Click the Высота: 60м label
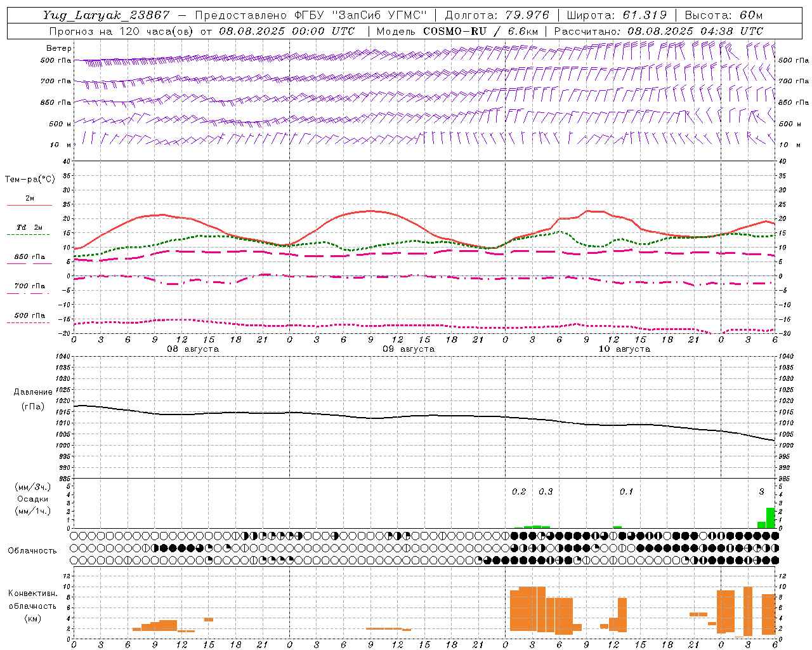 [x=724, y=15]
